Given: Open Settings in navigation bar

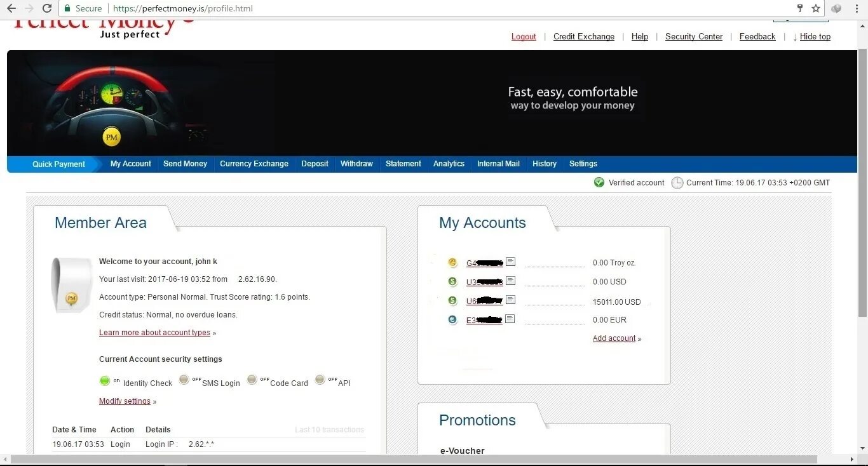Looking at the screenshot, I should click(583, 164).
